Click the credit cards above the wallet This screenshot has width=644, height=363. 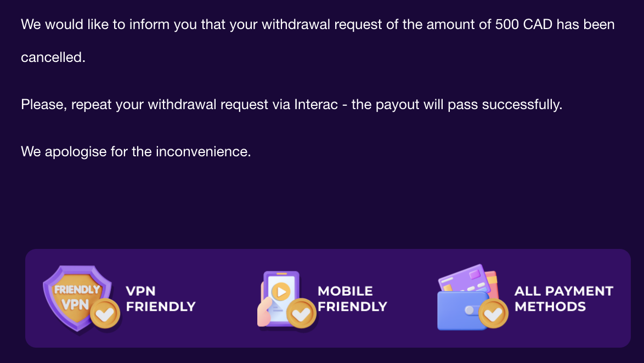pyautogui.click(x=469, y=279)
